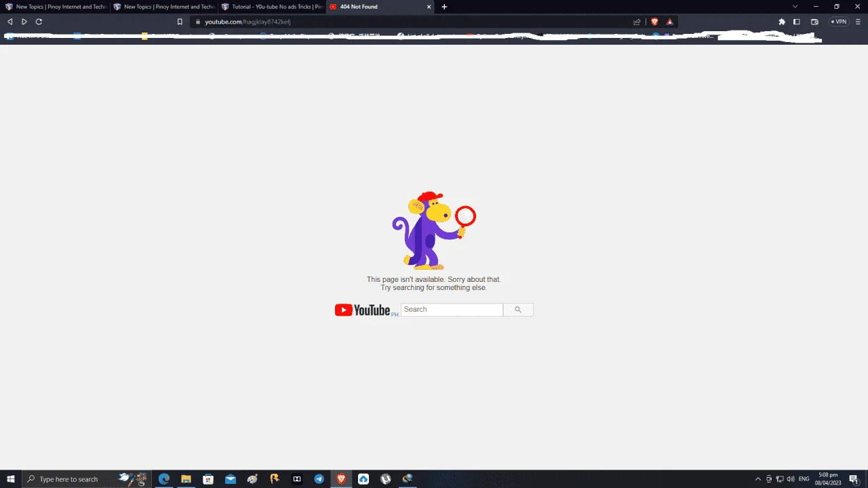Open uTorrent from the taskbar
The width and height of the screenshot is (868, 488).
click(x=385, y=479)
